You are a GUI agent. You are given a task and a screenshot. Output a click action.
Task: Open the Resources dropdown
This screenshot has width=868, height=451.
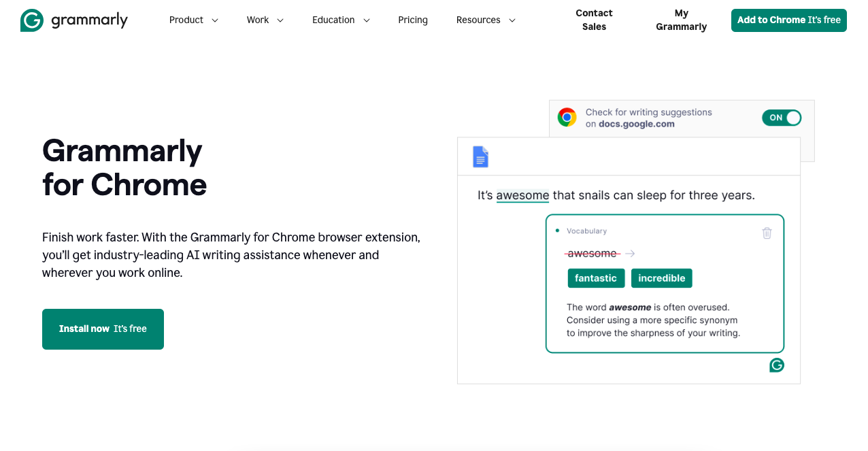(x=486, y=20)
